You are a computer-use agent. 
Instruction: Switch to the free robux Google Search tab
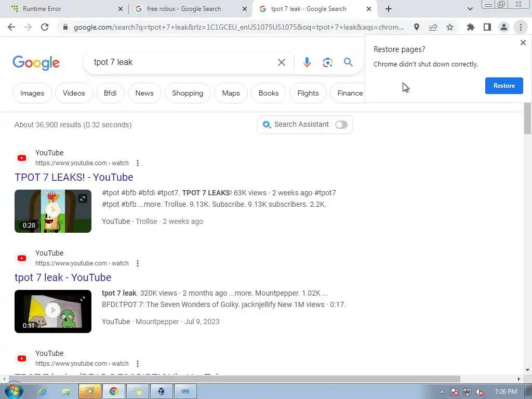tap(190, 9)
